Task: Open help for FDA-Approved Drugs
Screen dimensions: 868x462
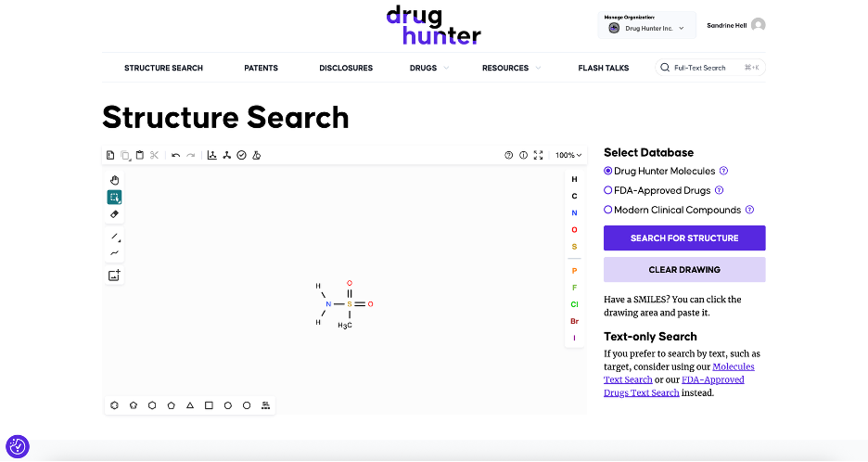Action: [719, 190]
